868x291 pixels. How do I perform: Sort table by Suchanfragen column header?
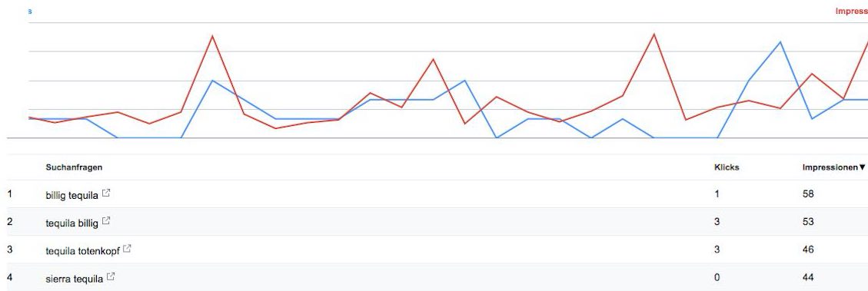(x=74, y=167)
